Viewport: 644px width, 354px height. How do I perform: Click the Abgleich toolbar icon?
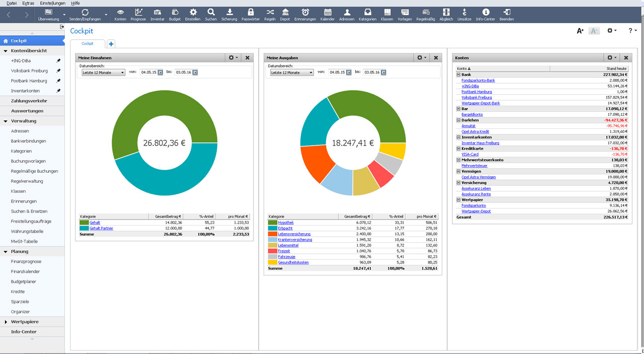click(x=446, y=14)
